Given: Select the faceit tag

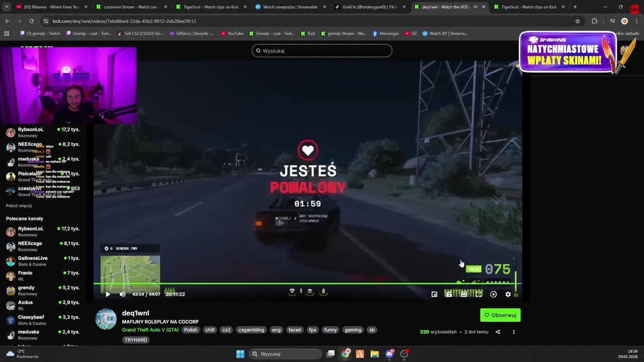Looking at the screenshot, I should tap(295, 330).
